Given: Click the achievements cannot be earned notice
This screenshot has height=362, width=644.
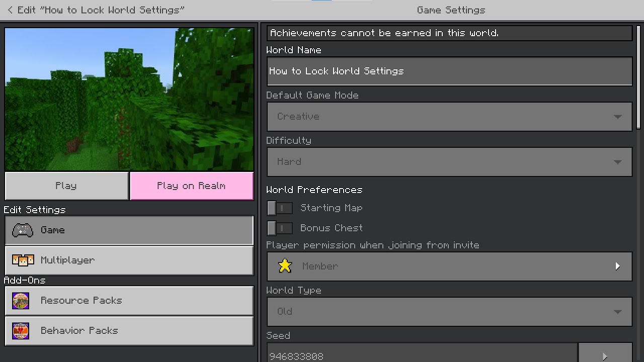Looking at the screenshot, I should [449, 33].
